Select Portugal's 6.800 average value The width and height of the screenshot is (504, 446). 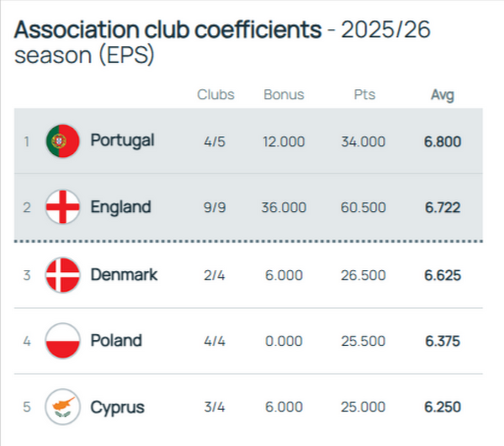[443, 141]
